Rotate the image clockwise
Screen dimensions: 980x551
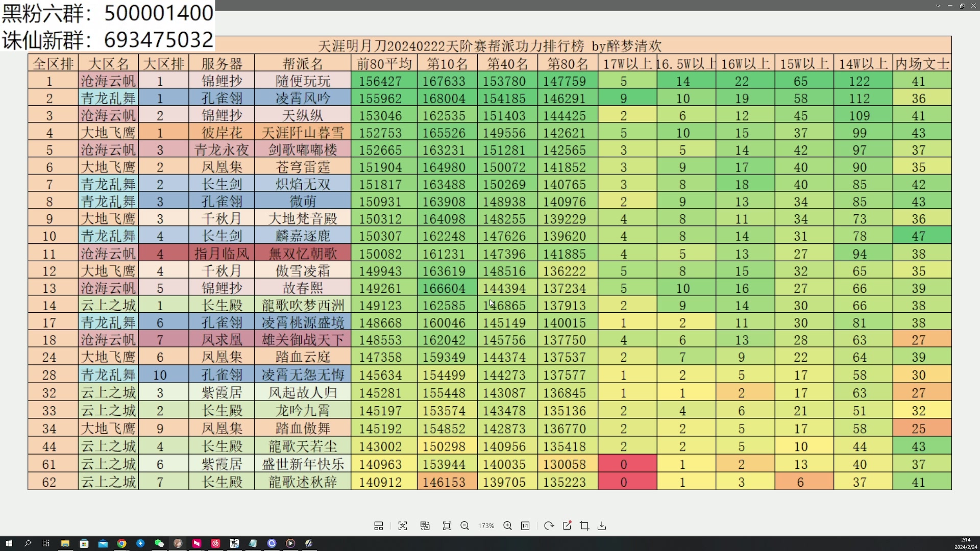coord(549,526)
